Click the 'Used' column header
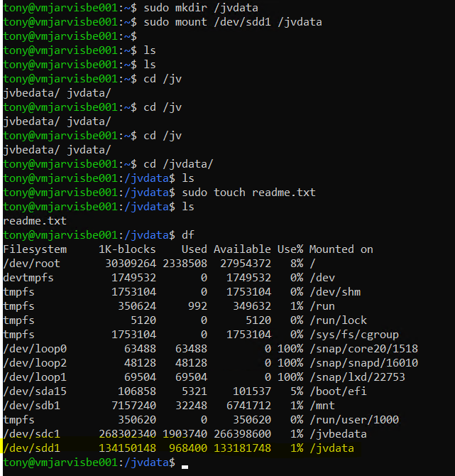The height and width of the screenshot is (476, 455). 194,249
